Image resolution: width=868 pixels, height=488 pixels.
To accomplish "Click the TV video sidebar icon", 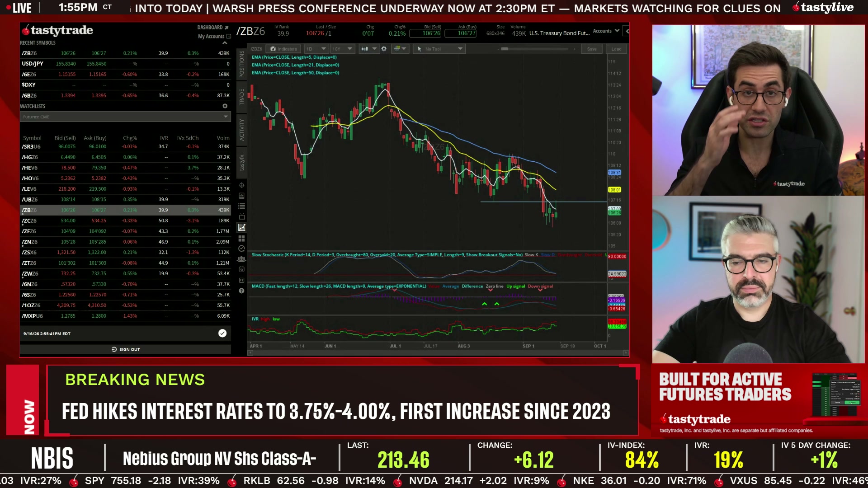I will (241, 217).
